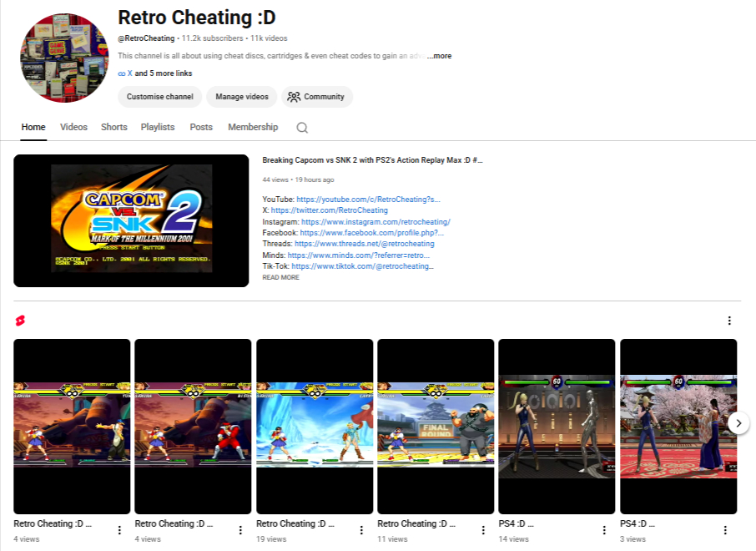
Task: Open the Posts tab
Action: click(x=201, y=127)
